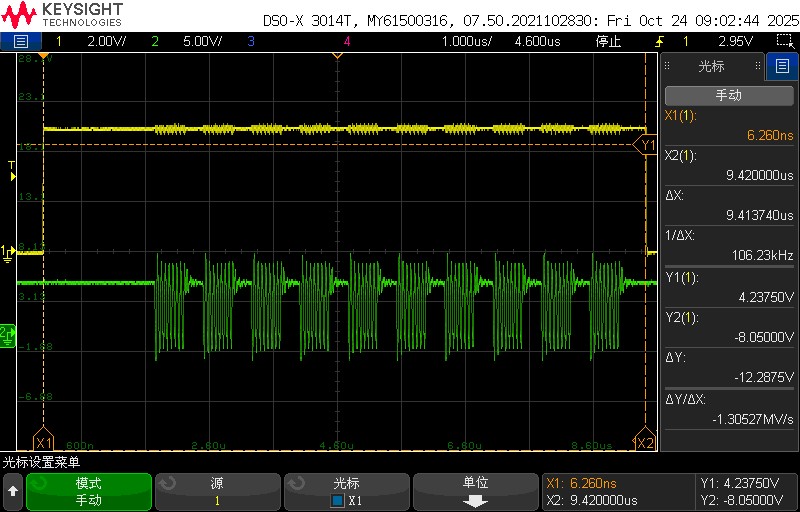
Task: Click the rising edge trigger icon
Action: [659, 42]
